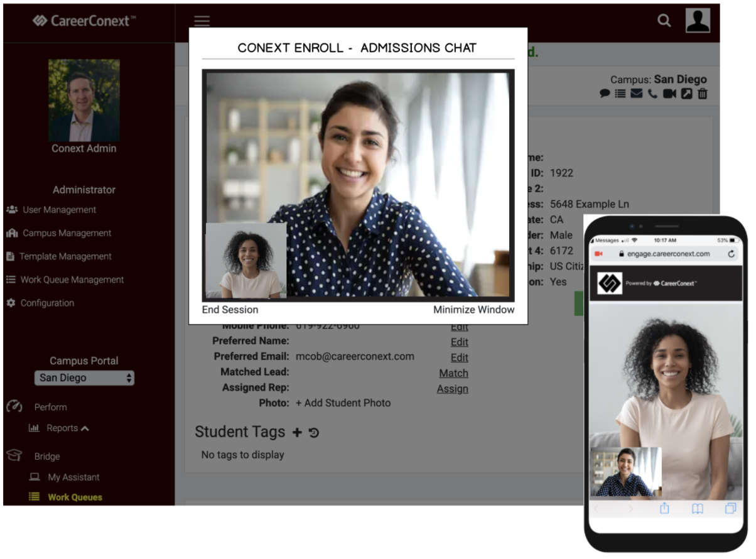Add a student tag with plus icon
Screen dimensions: 756x559
coord(297,432)
